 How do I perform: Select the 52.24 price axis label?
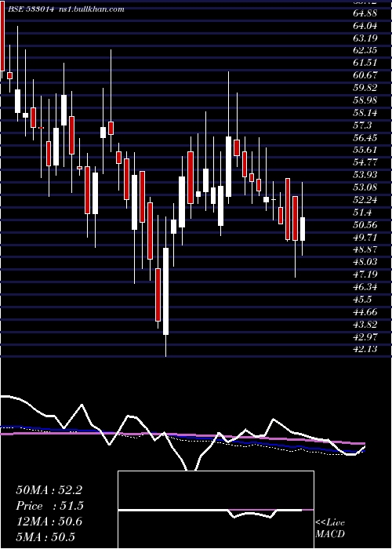point(365,200)
